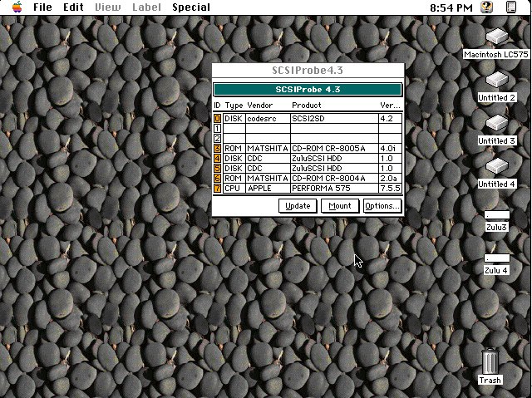Select ZuluSCSI HDD cell in ID 5 row
The width and height of the screenshot is (532, 398).
(334, 168)
